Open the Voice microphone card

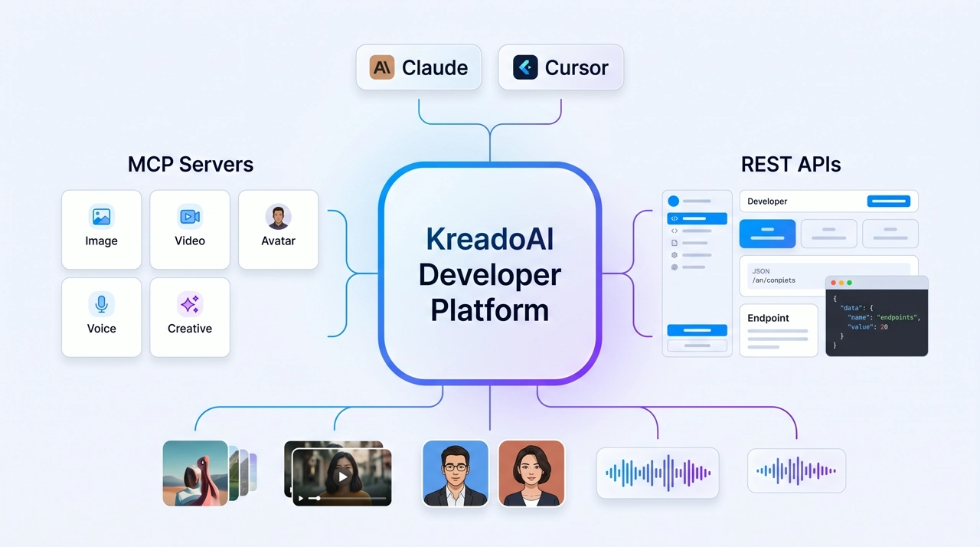pyautogui.click(x=101, y=317)
